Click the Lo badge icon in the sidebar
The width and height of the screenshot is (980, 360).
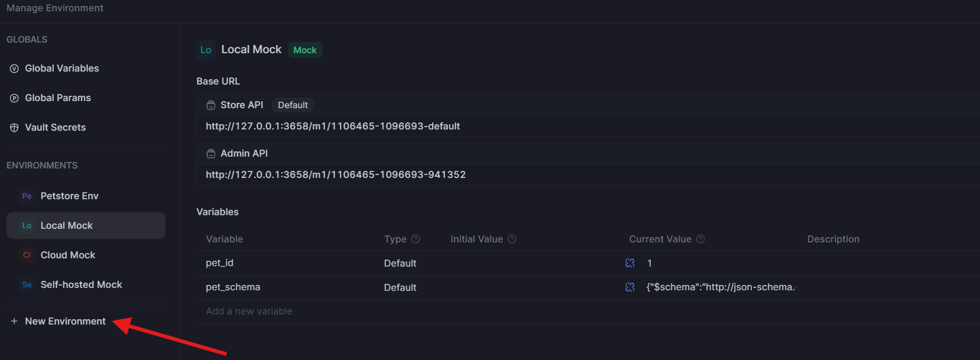click(27, 226)
